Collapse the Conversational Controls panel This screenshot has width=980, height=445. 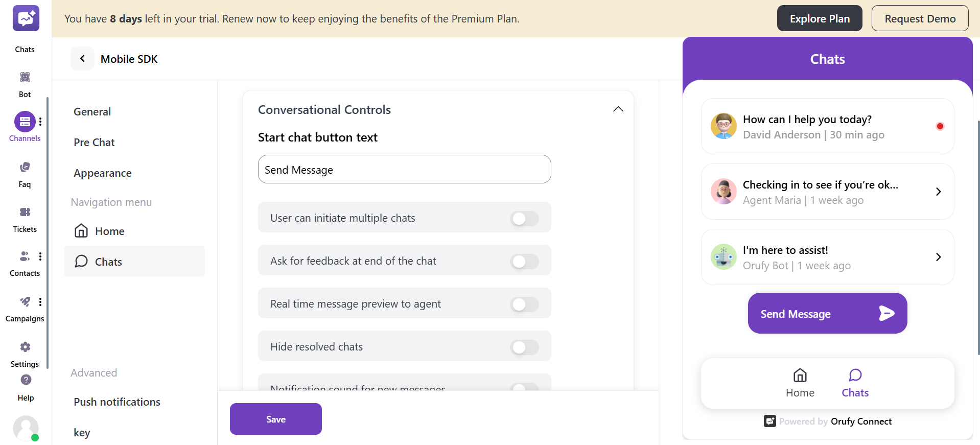[x=618, y=109]
